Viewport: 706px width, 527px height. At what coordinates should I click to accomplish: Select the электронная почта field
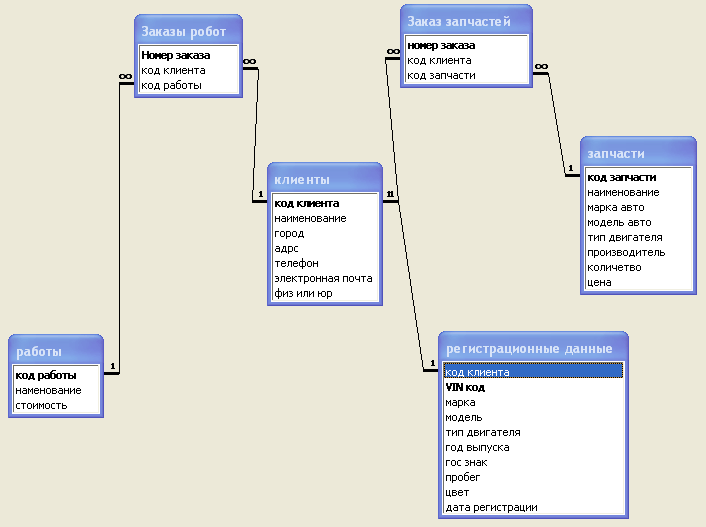tap(325, 278)
